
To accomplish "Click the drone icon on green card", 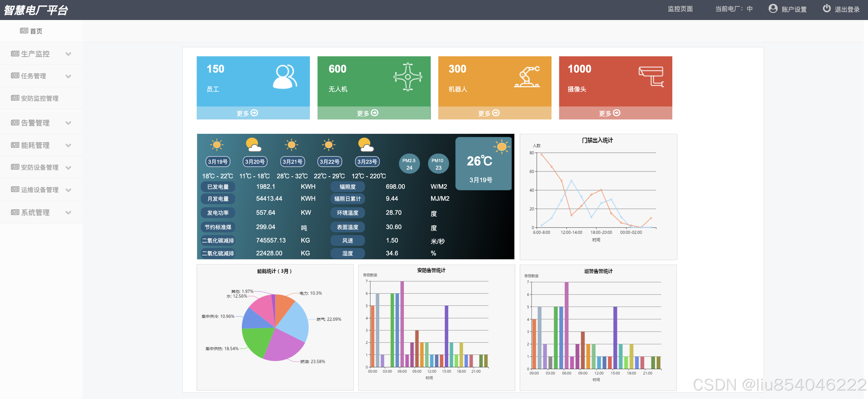I will (x=408, y=77).
